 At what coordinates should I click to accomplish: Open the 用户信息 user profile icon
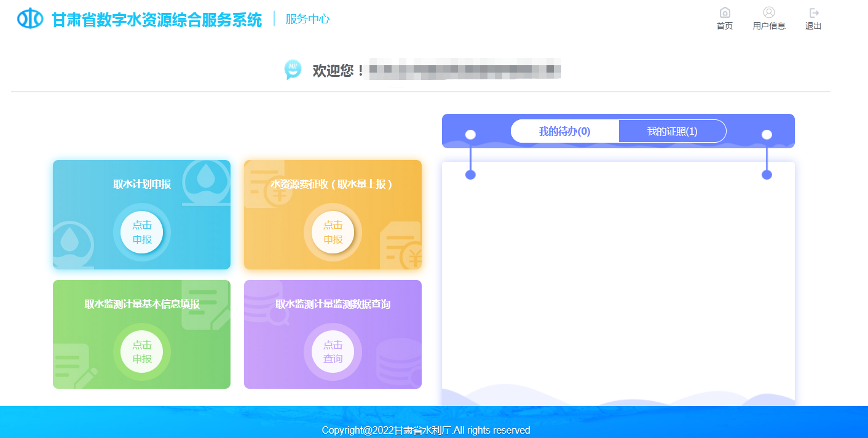[768, 13]
